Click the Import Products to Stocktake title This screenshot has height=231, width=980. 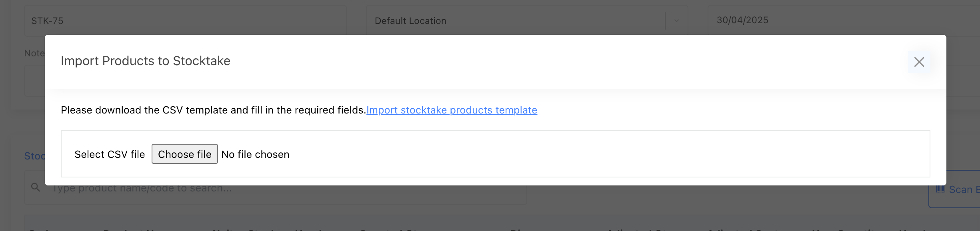pos(145,61)
